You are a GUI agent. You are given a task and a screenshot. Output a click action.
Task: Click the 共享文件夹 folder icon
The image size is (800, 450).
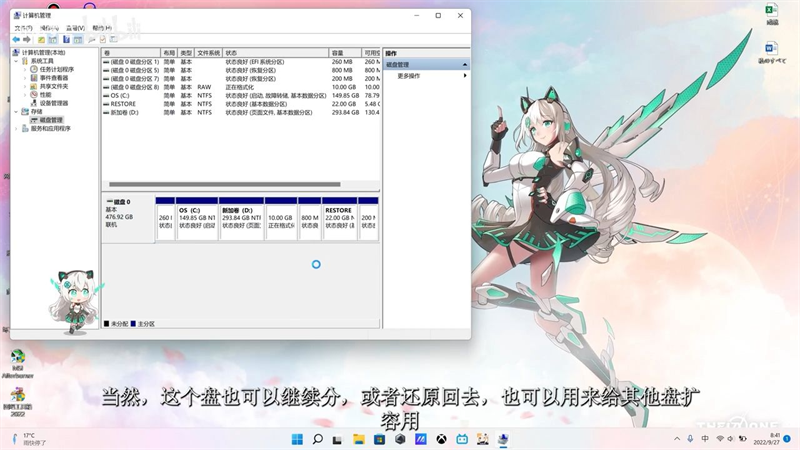[x=34, y=86]
